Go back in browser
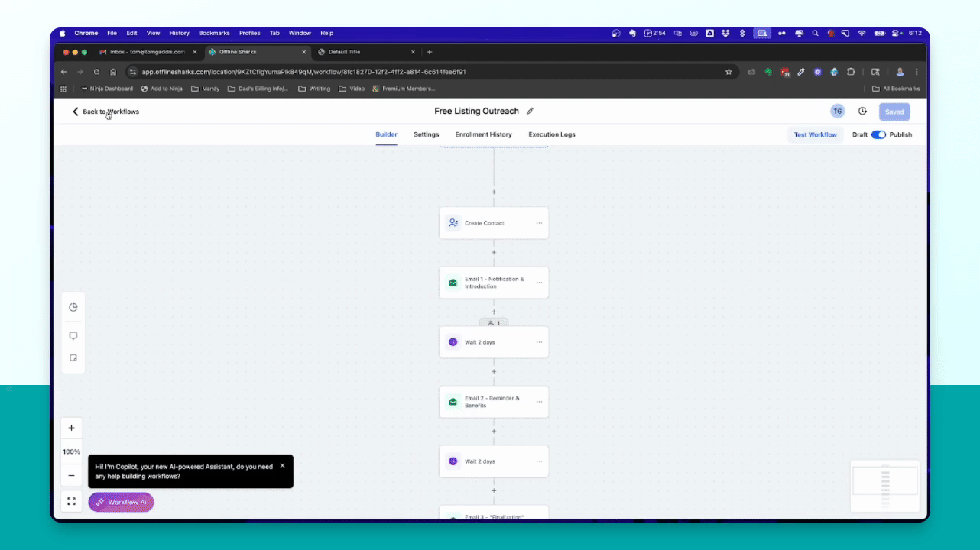This screenshot has height=550, width=980. coord(64,72)
